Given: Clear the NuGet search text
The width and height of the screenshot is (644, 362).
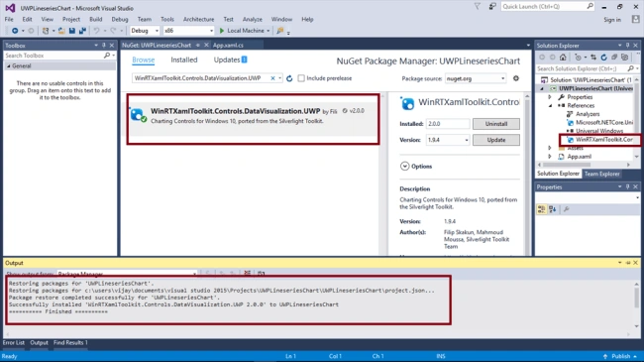Looking at the screenshot, I should coord(272,78).
